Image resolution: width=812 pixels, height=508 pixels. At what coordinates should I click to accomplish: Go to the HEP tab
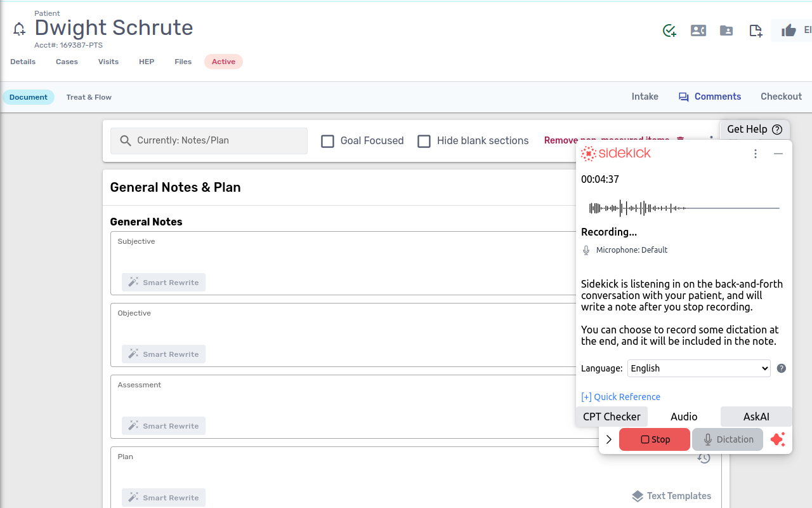(147, 62)
